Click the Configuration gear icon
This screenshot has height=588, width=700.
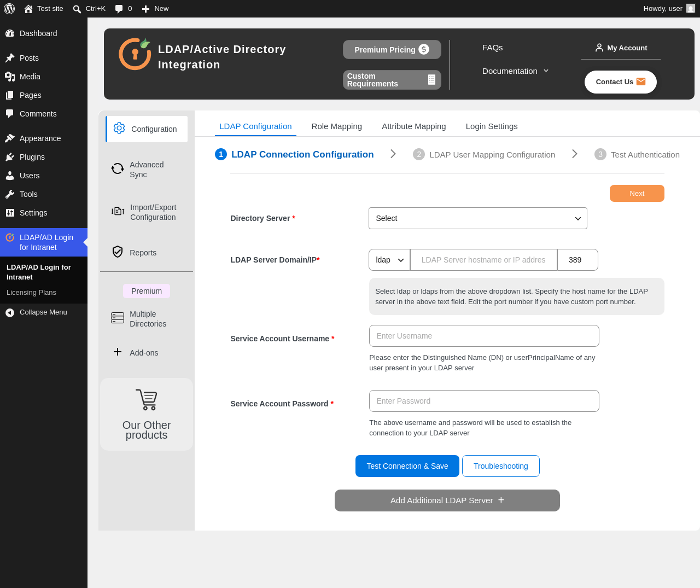point(119,128)
